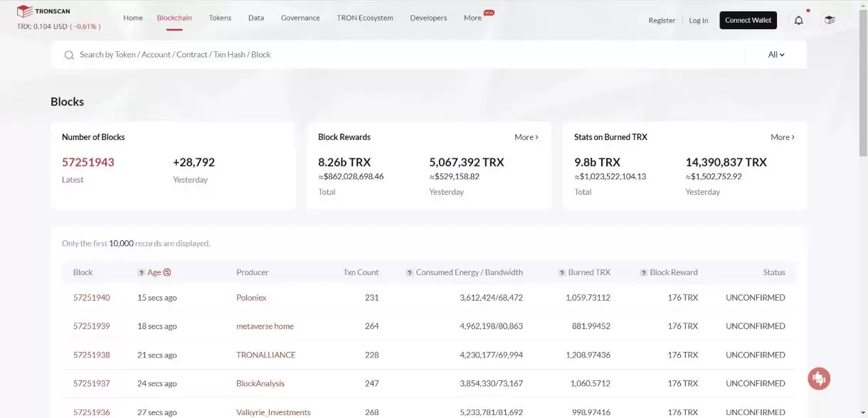Click the stacked blocks icon near Connect Wallet
The width and height of the screenshot is (868, 418).
[x=830, y=20]
